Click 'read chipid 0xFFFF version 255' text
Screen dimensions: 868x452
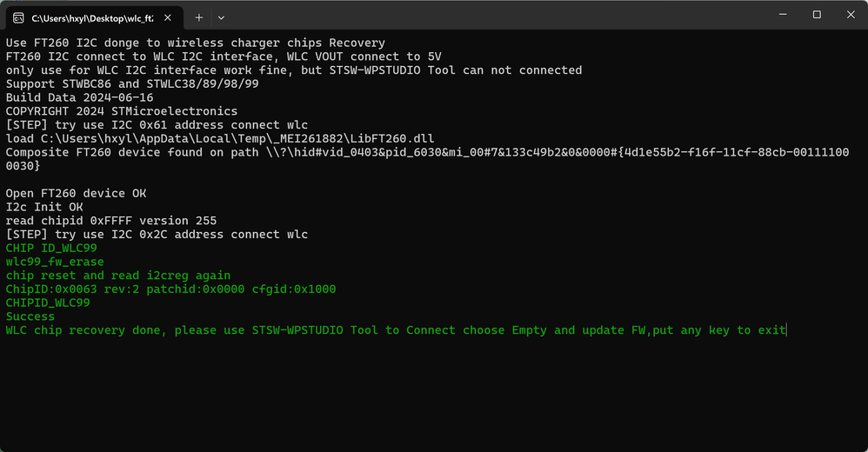pyautogui.click(x=111, y=221)
